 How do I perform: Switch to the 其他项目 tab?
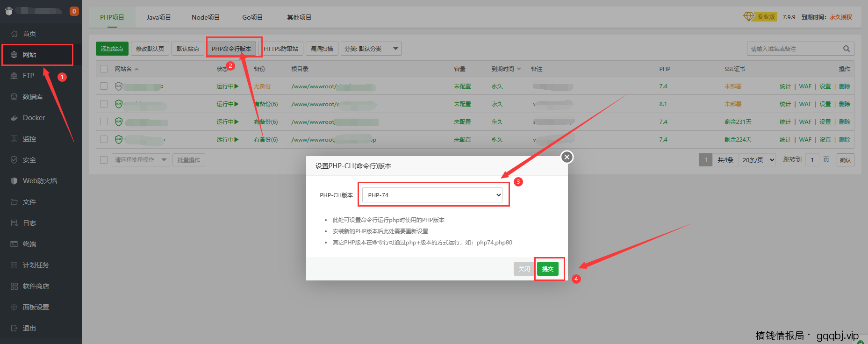pos(299,17)
